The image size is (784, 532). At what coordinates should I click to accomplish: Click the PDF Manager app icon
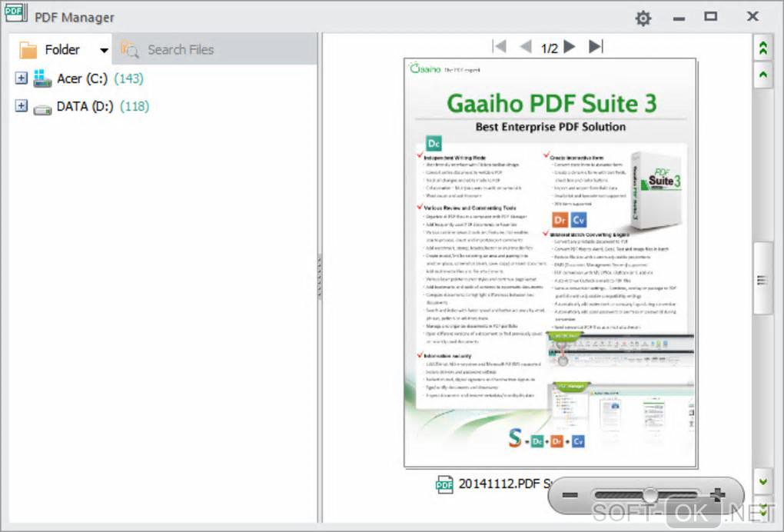point(16,14)
